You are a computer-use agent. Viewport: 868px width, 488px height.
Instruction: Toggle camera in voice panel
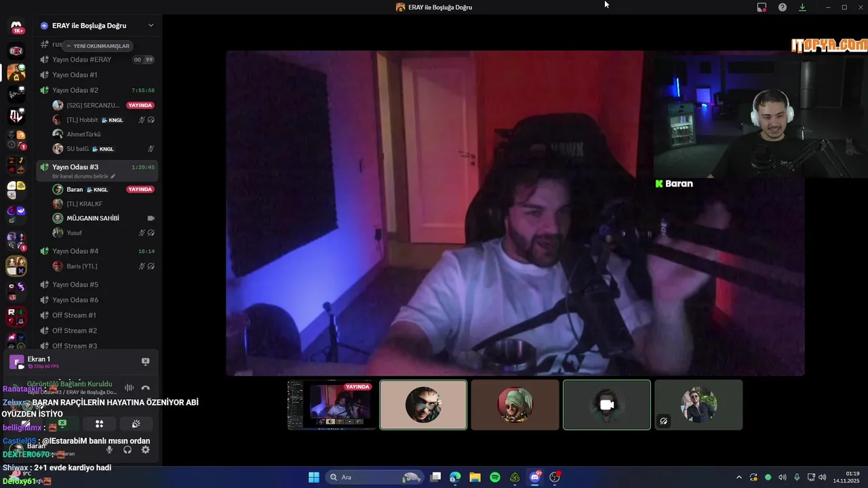(26, 424)
